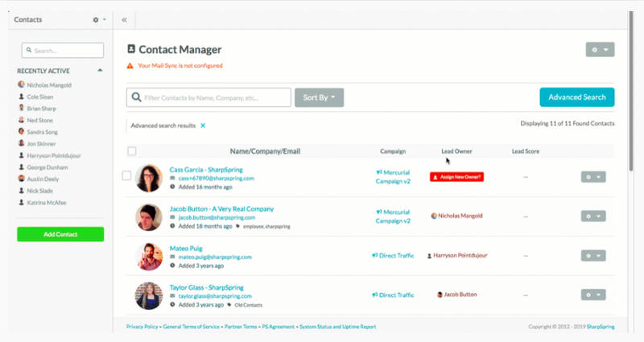Open the Sort By dropdown
This screenshot has height=342, width=644.
(319, 97)
